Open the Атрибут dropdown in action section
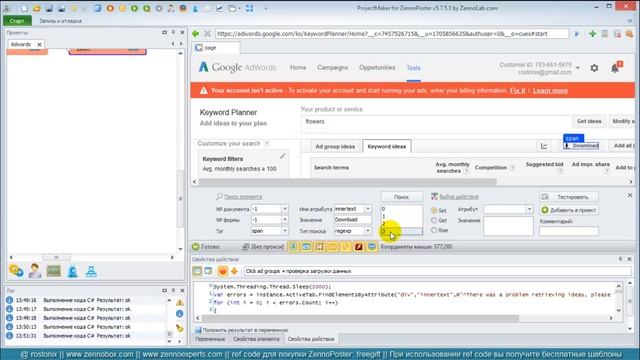 click(x=529, y=209)
